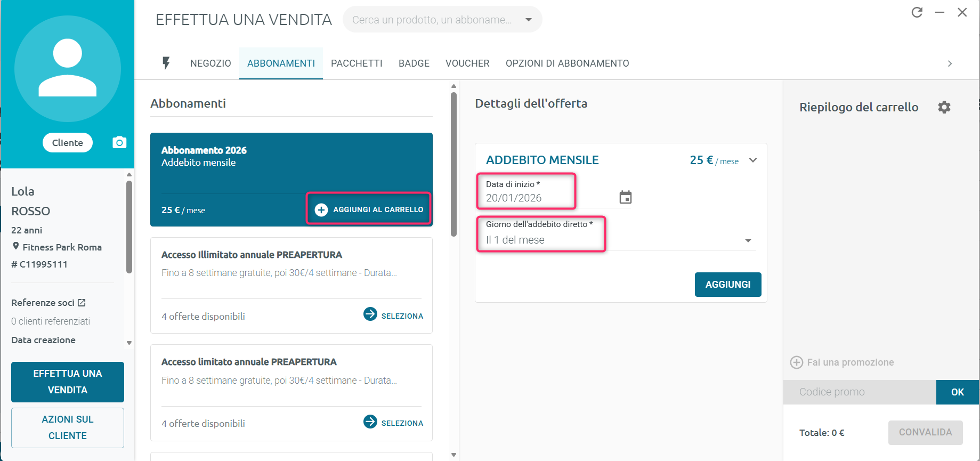Click Accesso limitato annuale PREAPERTURA title
The height and width of the screenshot is (461, 980).
[249, 362]
